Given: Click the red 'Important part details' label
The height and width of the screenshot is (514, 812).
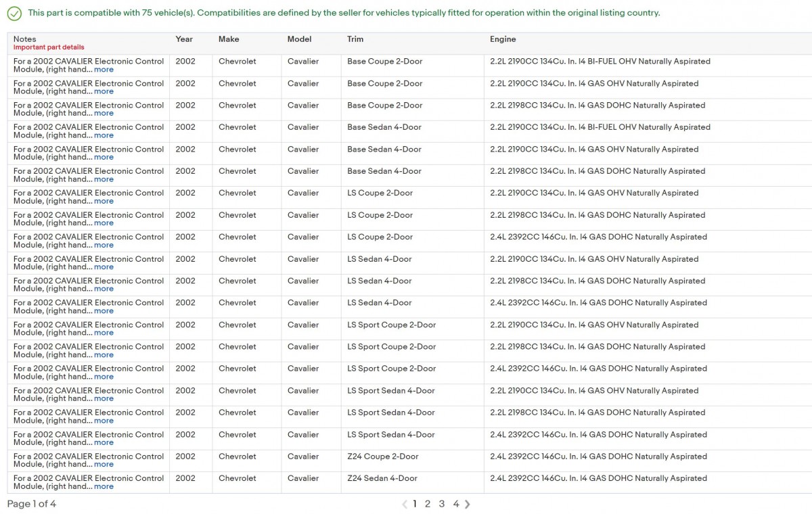Looking at the screenshot, I should pos(49,47).
